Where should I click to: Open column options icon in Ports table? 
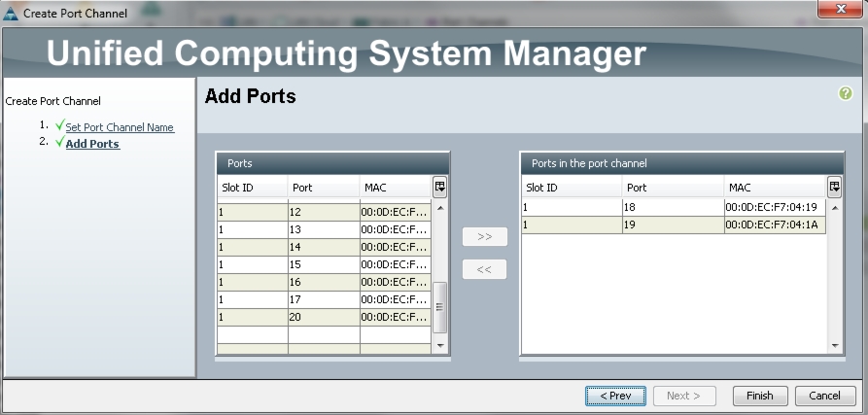point(440,187)
